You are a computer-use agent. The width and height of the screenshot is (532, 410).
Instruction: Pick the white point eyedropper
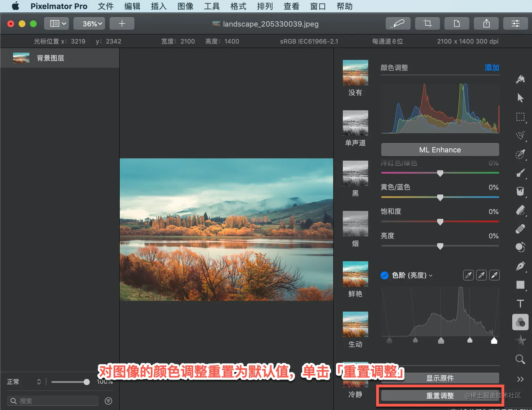click(494, 275)
